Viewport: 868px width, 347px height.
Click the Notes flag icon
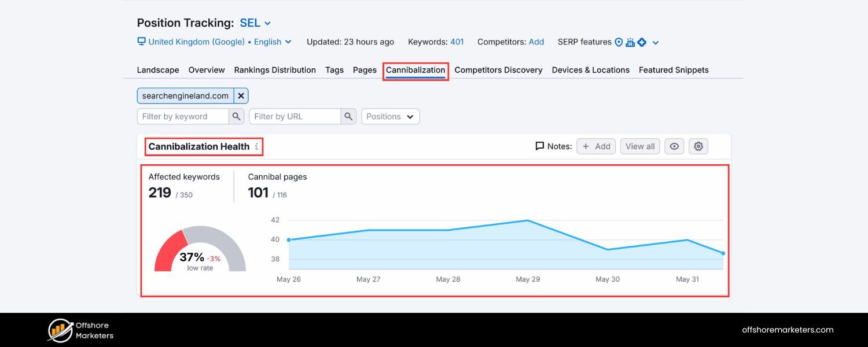(x=539, y=146)
